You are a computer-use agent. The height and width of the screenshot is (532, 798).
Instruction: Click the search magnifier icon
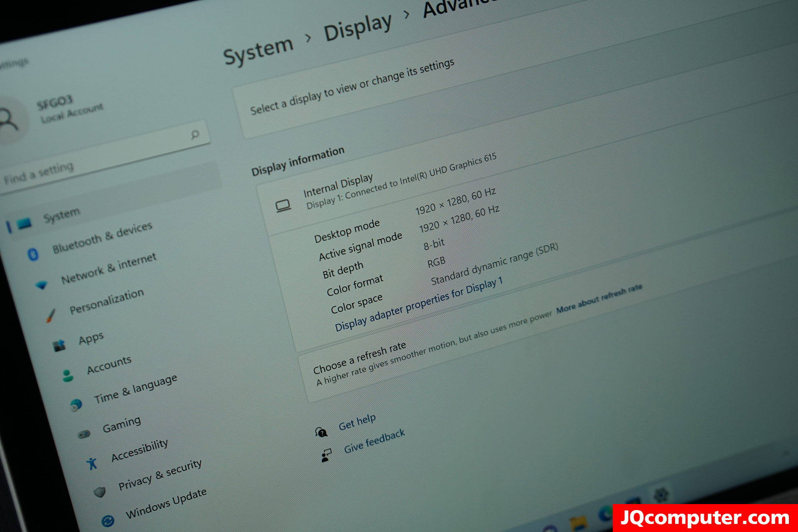click(x=195, y=134)
